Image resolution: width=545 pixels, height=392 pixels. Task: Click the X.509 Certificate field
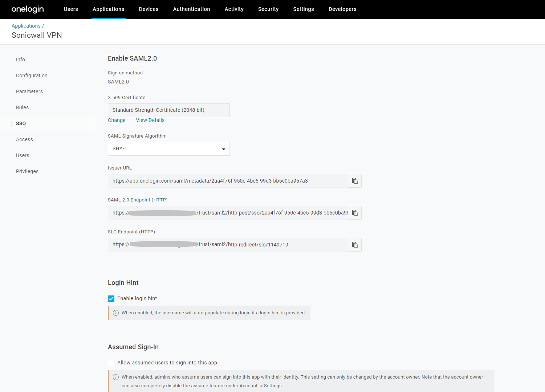[x=168, y=110]
